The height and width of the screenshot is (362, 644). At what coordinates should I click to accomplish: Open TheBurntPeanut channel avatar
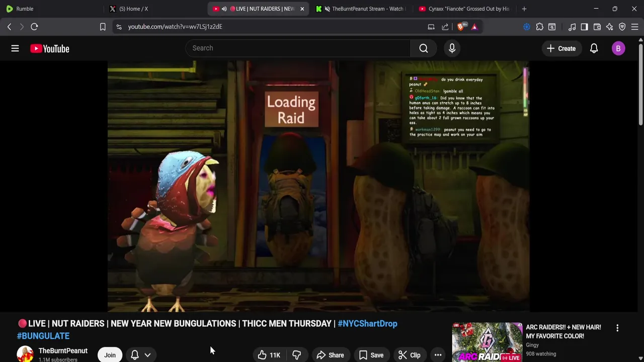pos(25,354)
